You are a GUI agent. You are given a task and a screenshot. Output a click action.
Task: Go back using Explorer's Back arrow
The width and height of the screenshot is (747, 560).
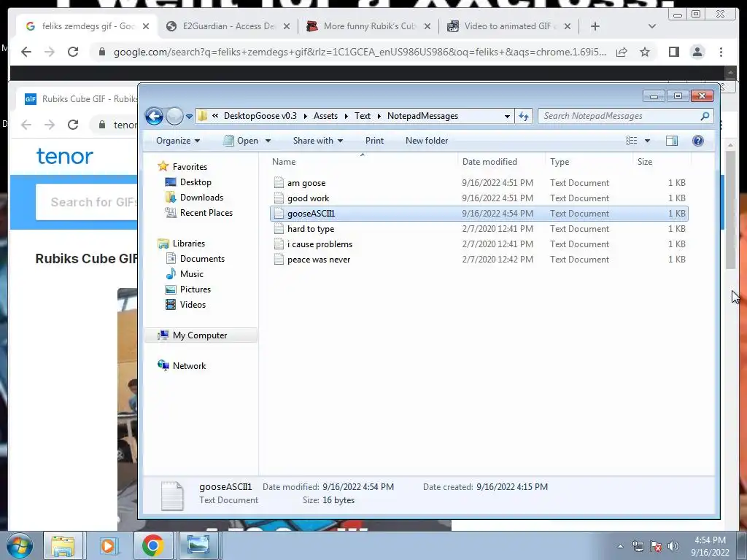[154, 116]
